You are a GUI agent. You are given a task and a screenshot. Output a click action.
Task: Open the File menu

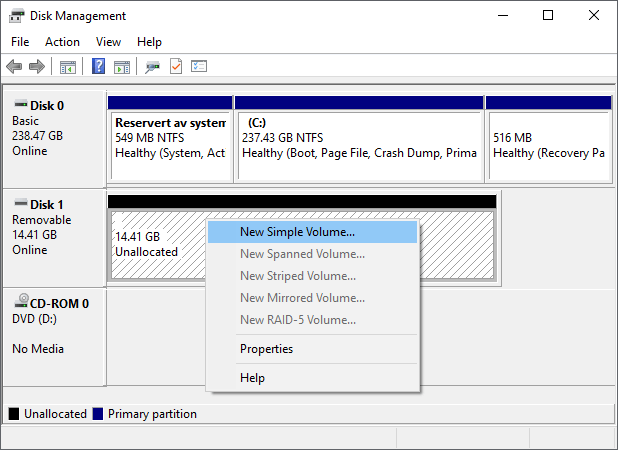click(x=20, y=42)
